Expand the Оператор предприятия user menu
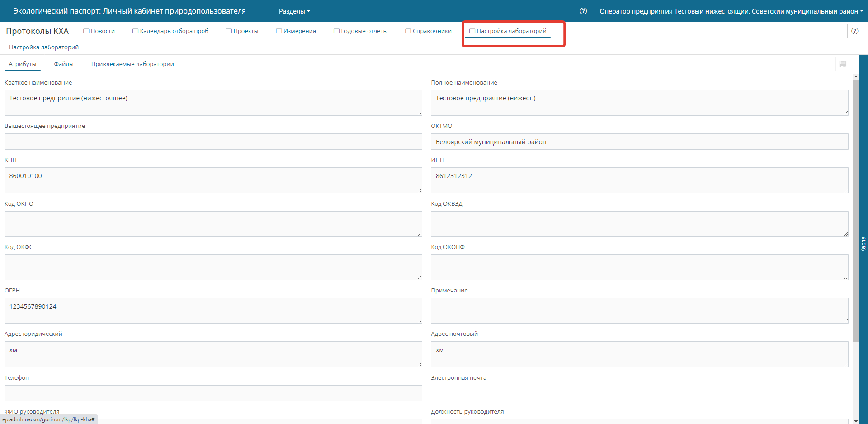The width and height of the screenshot is (868, 424). [731, 11]
